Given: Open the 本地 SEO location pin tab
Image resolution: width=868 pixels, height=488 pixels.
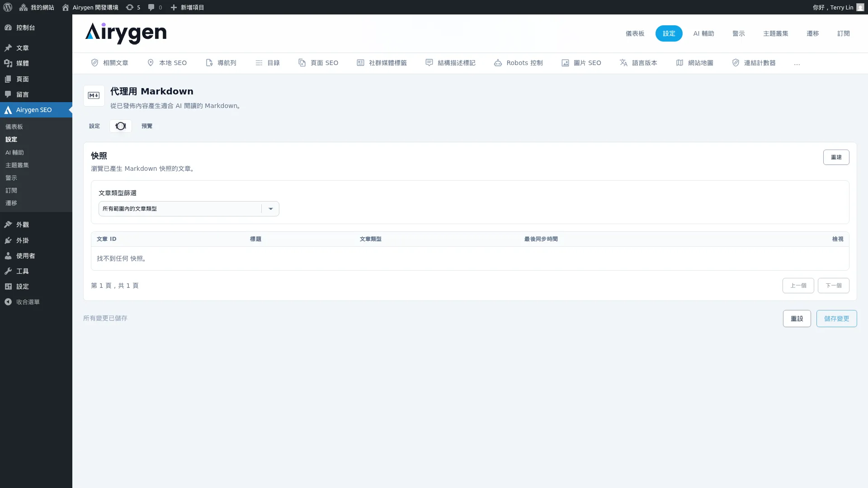Looking at the screenshot, I should click(x=167, y=63).
